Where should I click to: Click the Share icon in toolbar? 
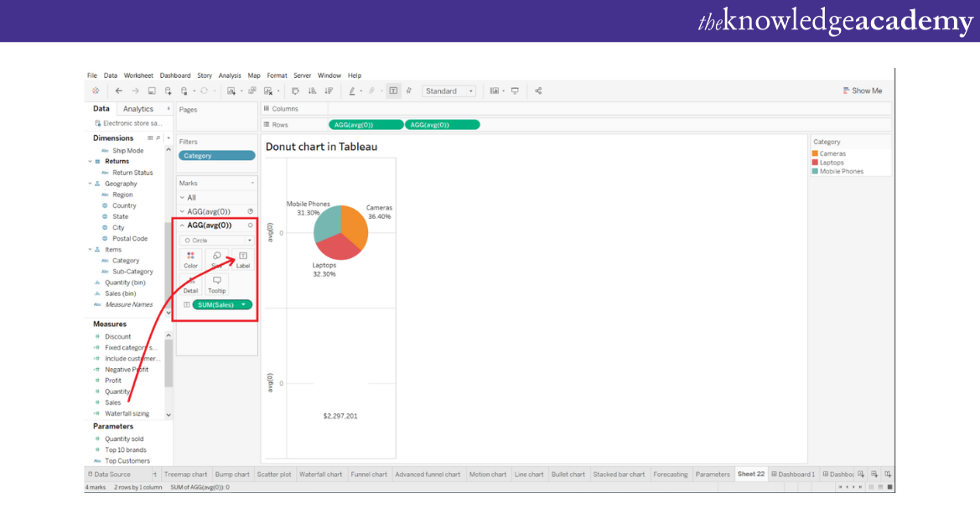tap(538, 91)
